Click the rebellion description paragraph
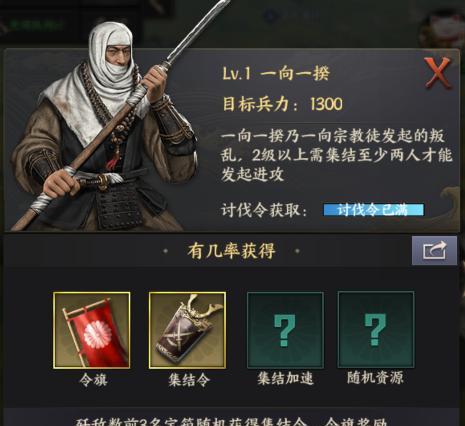Screen dimensions: 465x426 point(336,156)
